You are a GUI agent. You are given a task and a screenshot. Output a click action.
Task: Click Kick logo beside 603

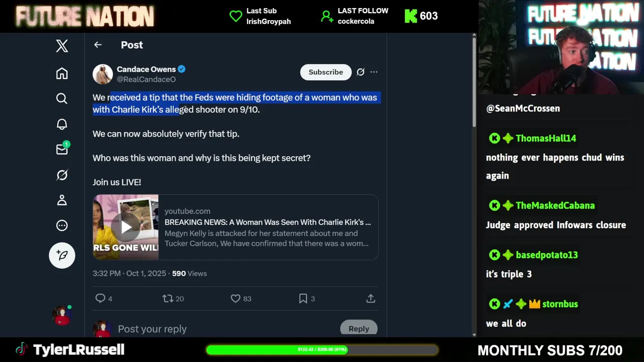coord(411,16)
